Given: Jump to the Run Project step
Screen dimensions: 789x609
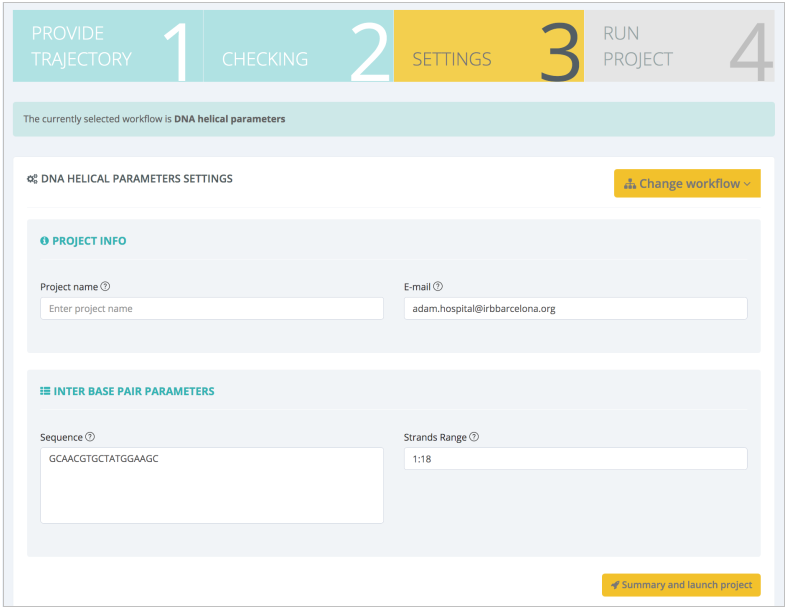Looking at the screenshot, I should tap(678, 47).
